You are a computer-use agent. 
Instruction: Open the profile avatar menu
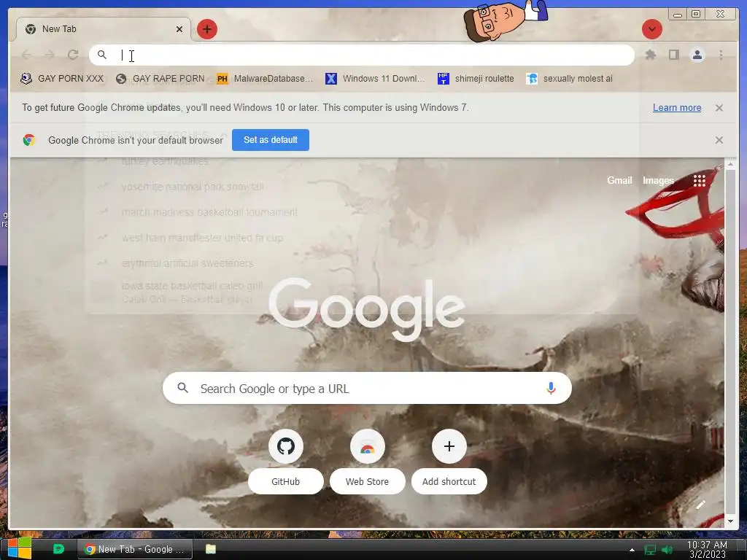(x=697, y=55)
